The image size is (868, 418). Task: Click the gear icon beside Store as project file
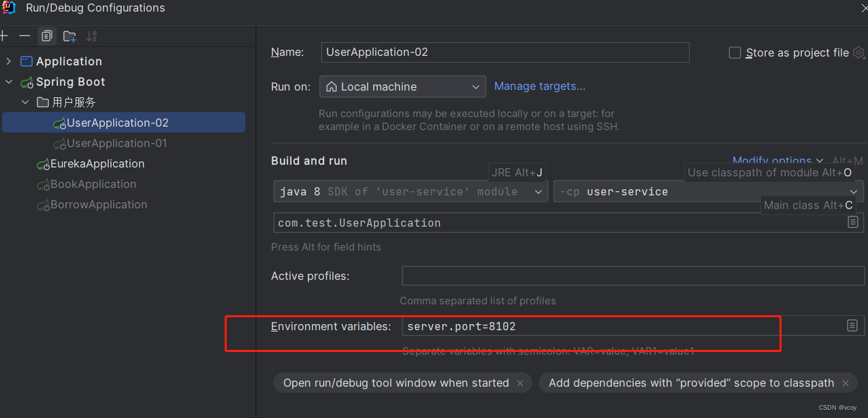pyautogui.click(x=858, y=52)
